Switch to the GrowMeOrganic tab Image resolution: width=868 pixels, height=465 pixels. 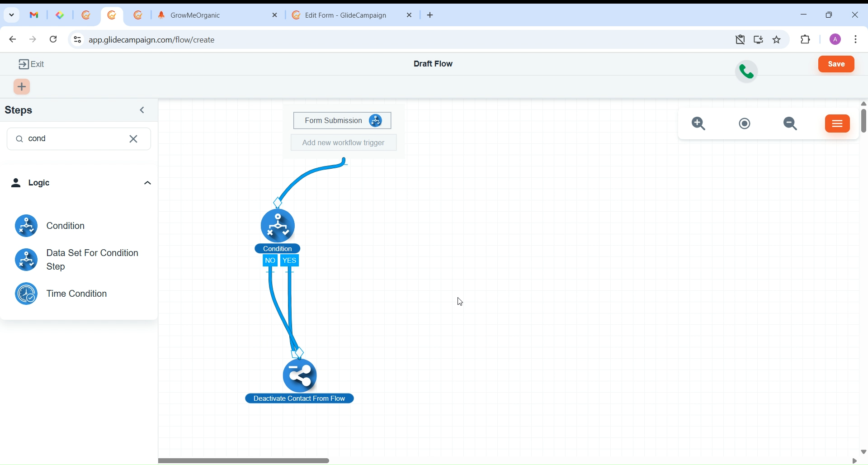click(x=212, y=15)
